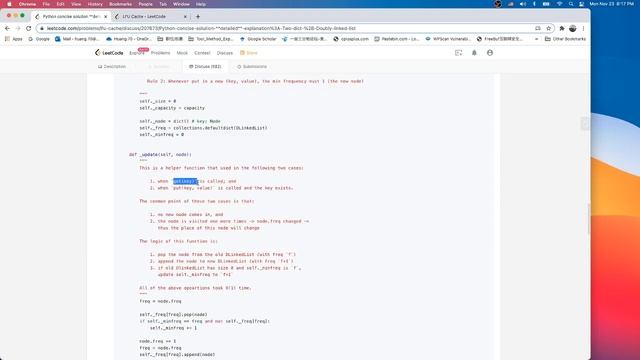
Task: Open the Window menu
Action: tap(181, 4)
